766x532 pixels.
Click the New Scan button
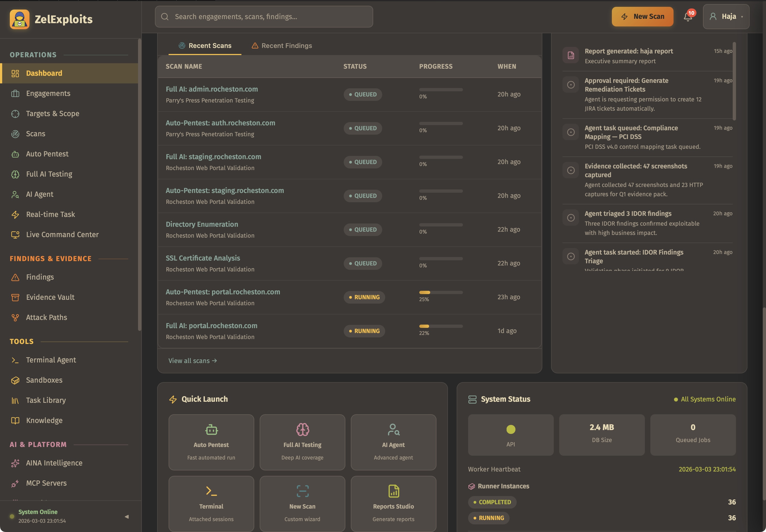pos(642,16)
